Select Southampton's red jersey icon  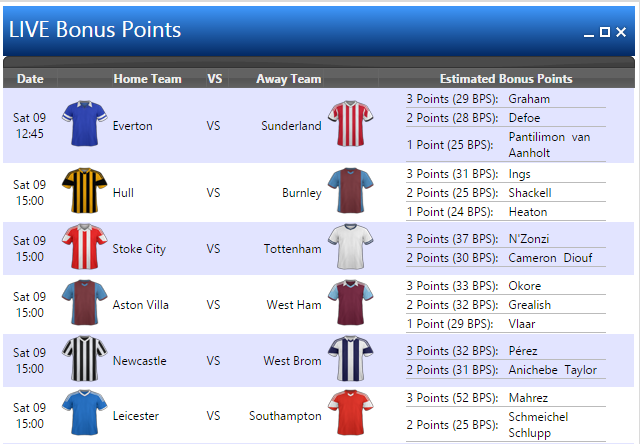click(x=351, y=413)
